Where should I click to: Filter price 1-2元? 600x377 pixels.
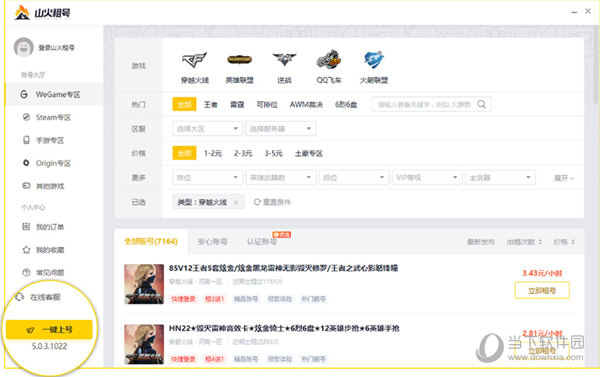pos(213,153)
